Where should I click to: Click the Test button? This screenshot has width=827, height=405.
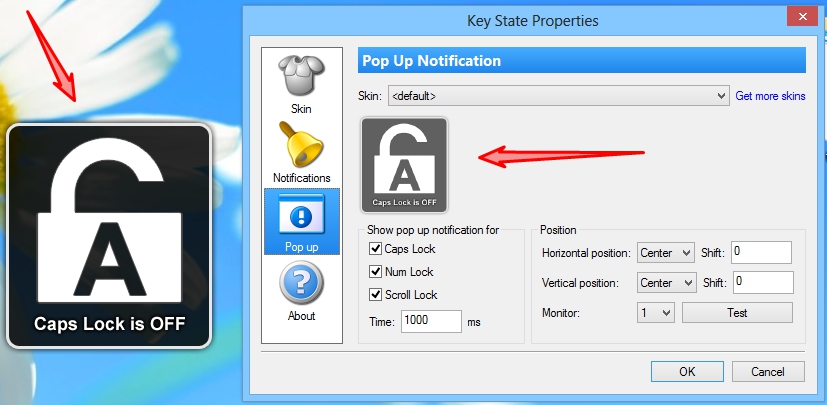(x=737, y=313)
